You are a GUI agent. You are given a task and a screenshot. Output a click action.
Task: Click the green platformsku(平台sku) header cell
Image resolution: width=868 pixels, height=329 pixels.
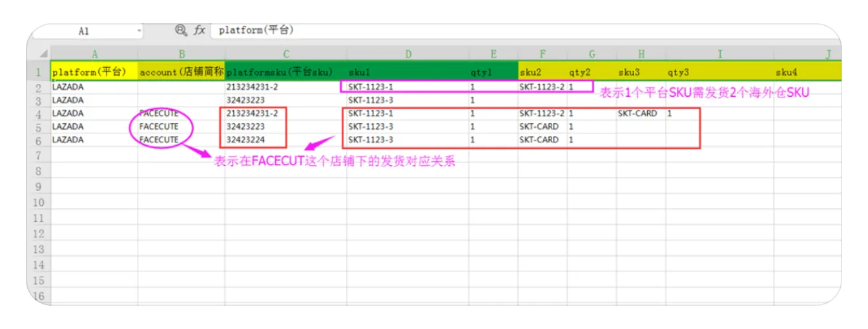pos(285,72)
